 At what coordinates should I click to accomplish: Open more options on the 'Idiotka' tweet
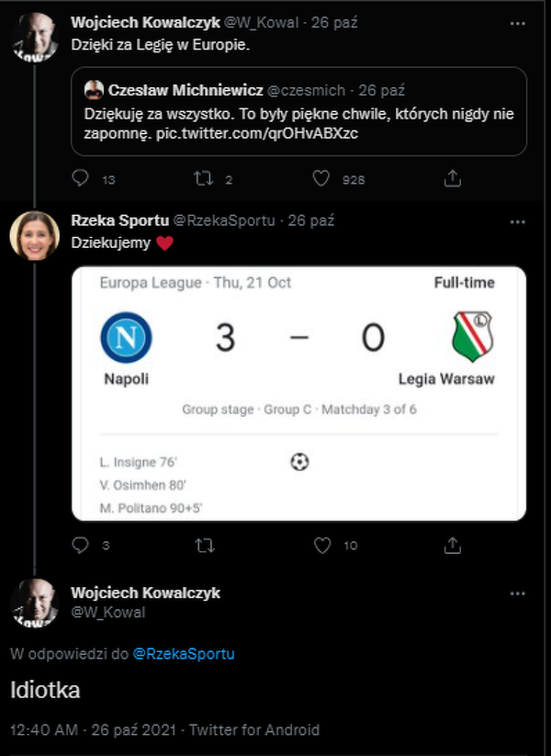[518, 593]
